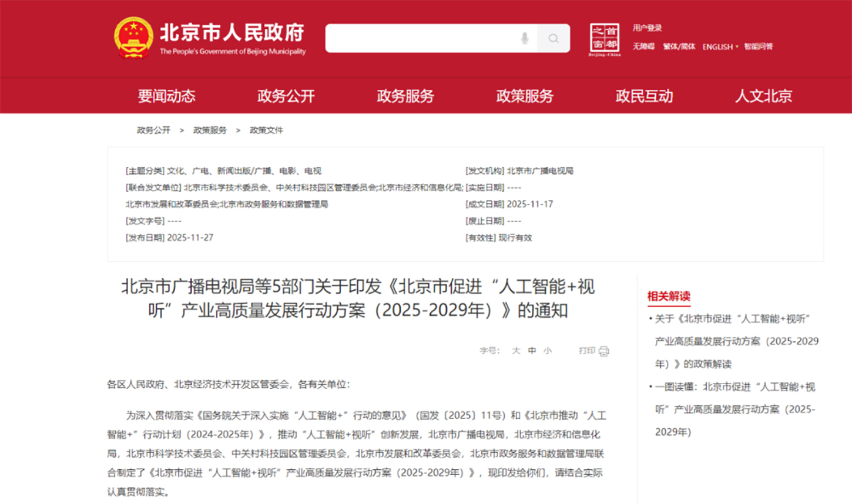The image size is (852, 504).
Task: Toggle 繁体/简体 character display
Action: click(x=679, y=47)
